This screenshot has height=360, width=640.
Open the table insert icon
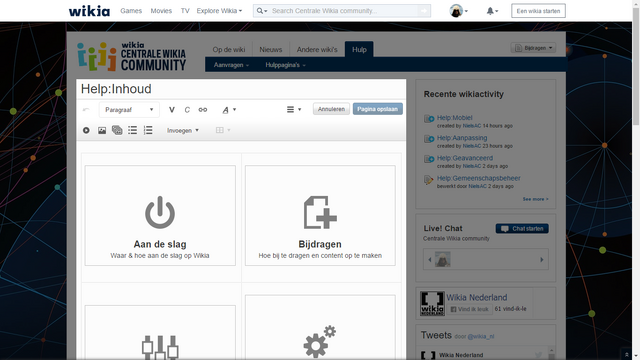point(223,130)
